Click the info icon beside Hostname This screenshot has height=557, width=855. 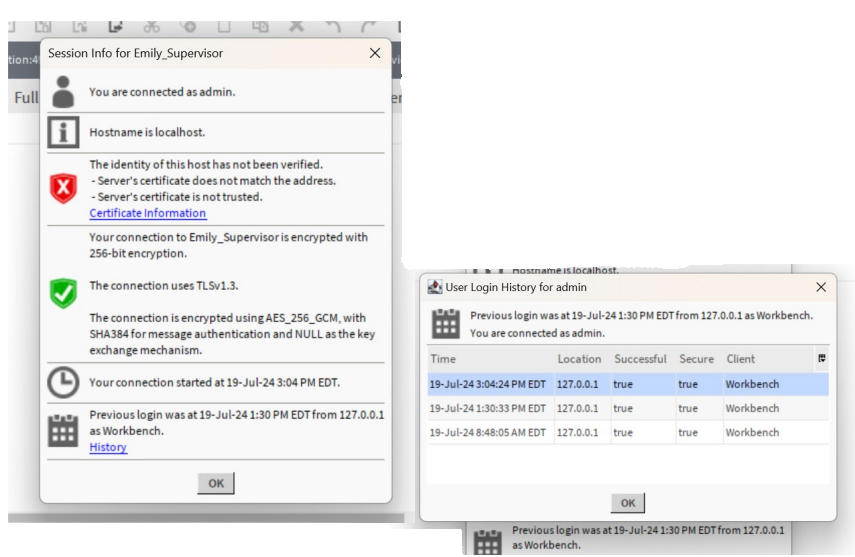click(x=63, y=133)
